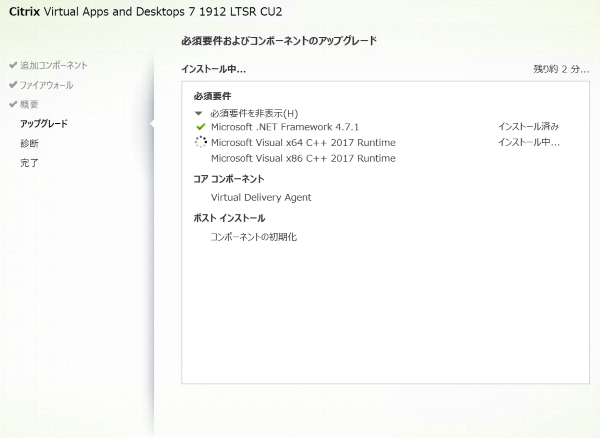This screenshot has width=600, height=438.
Task: Select the ファイアウォール step checkmark
Action: (x=13, y=85)
